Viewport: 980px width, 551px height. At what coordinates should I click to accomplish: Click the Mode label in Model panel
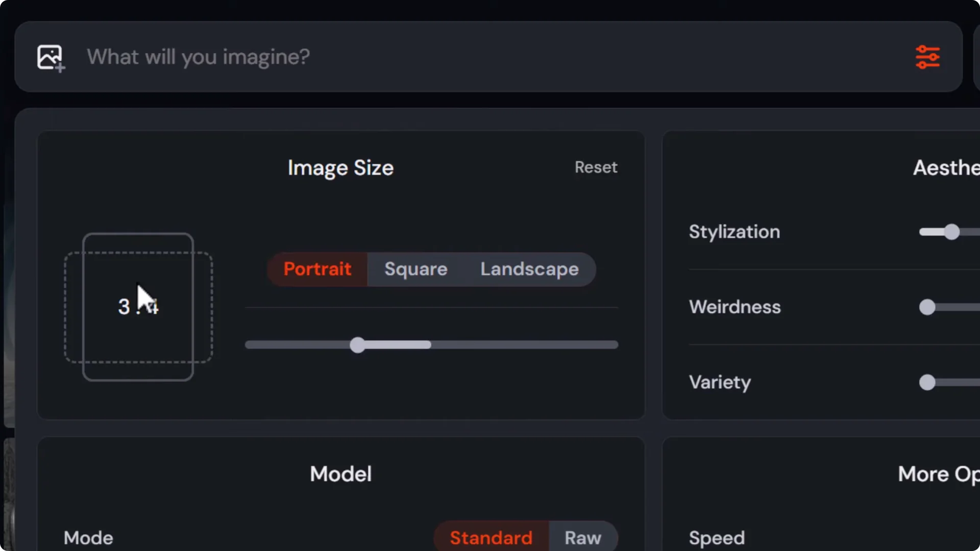pos(88,537)
